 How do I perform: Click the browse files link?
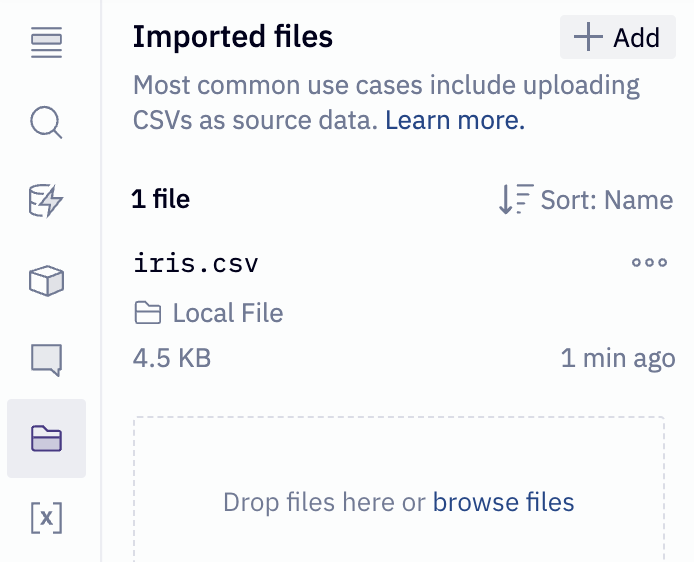tap(503, 502)
